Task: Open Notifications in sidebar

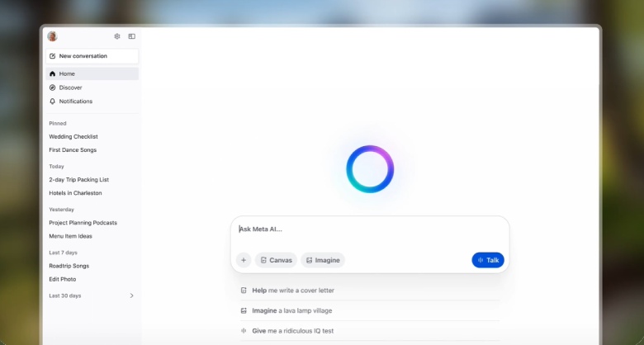Action: point(92,101)
